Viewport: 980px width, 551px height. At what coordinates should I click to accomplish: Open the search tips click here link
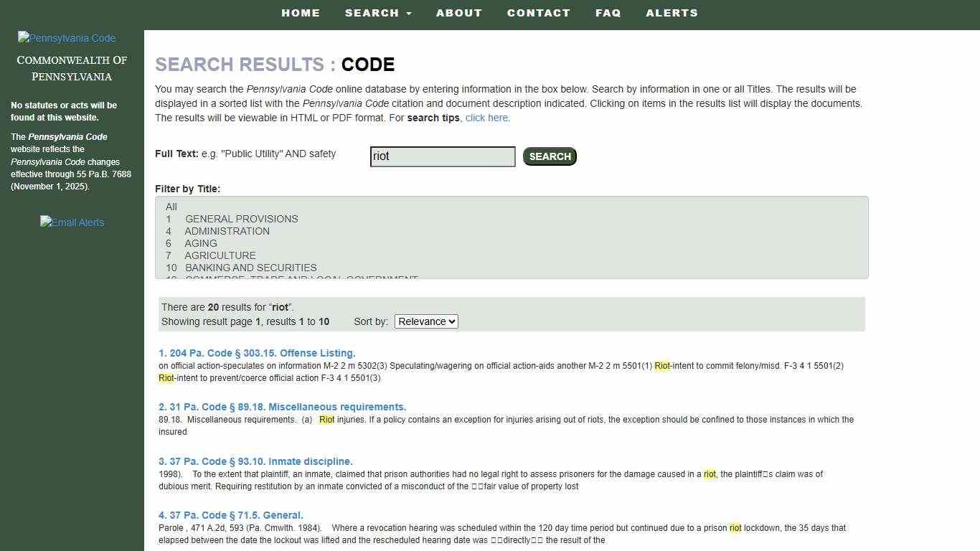click(486, 118)
